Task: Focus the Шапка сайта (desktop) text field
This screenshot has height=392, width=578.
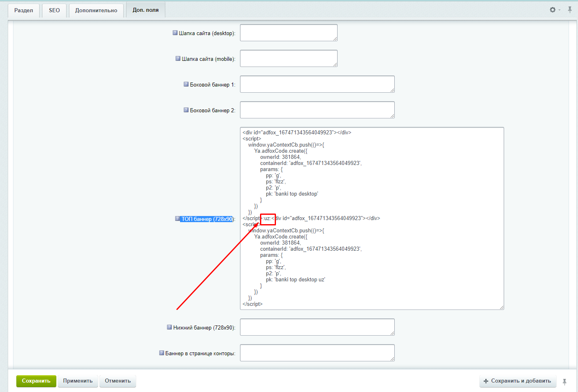Action: click(289, 33)
